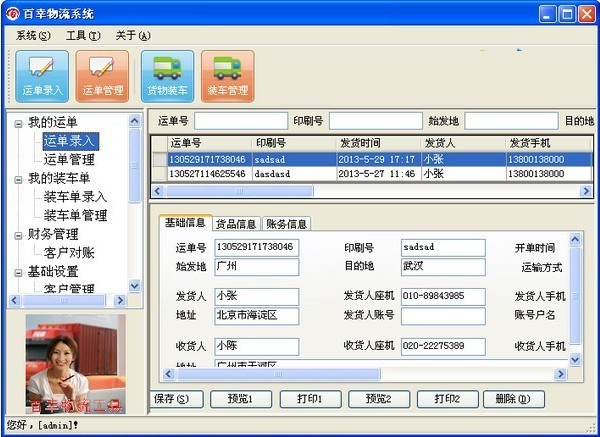Click detail panel scroll up arrow

575,240
